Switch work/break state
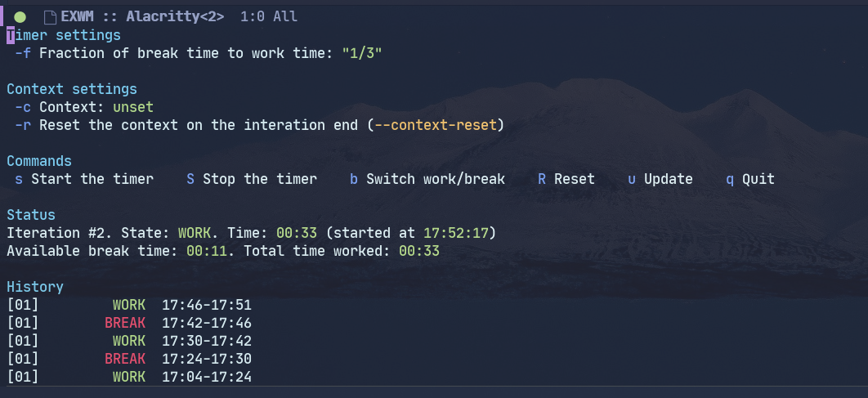 (427, 179)
